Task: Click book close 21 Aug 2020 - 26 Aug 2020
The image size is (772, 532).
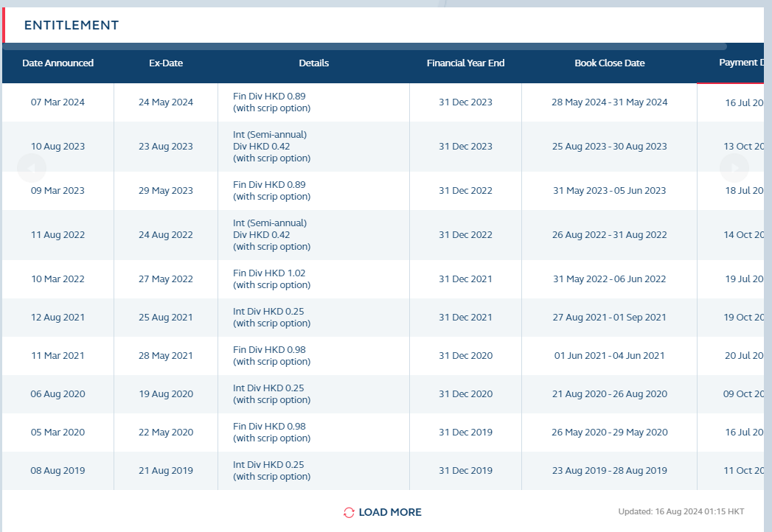Action: [x=610, y=393]
